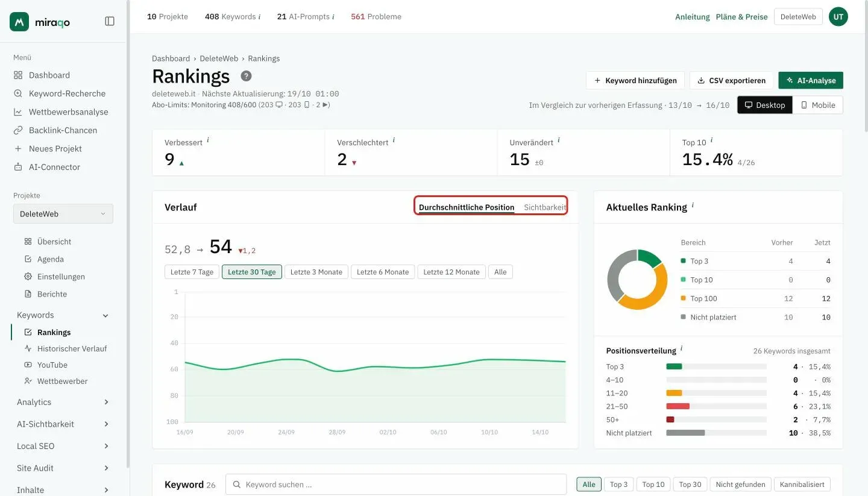Filter keywords by Kannibalisiert
The image size is (868, 496).
point(802,485)
